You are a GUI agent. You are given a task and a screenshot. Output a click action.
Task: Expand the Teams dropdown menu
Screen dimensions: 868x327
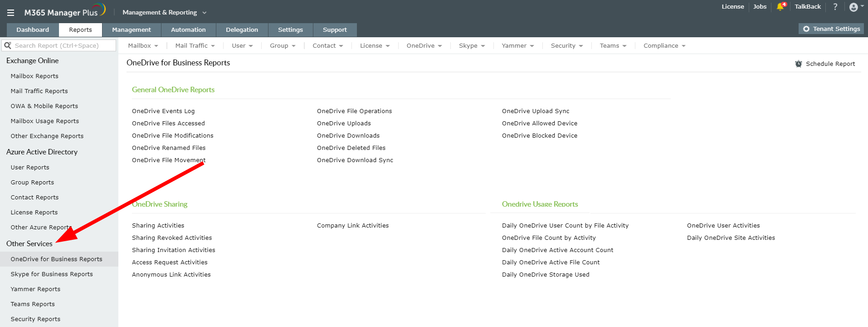pyautogui.click(x=613, y=45)
